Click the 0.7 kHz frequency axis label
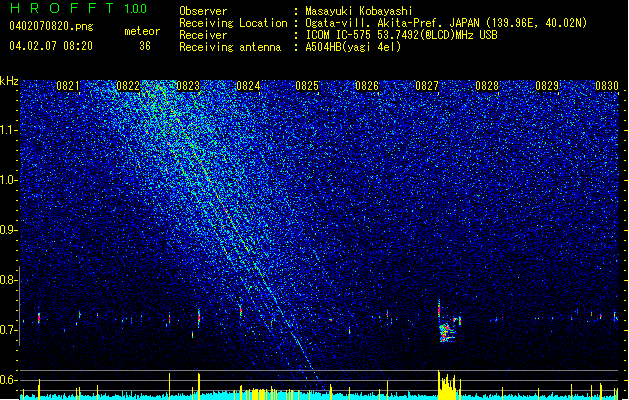The image size is (629, 400). tap(9, 330)
